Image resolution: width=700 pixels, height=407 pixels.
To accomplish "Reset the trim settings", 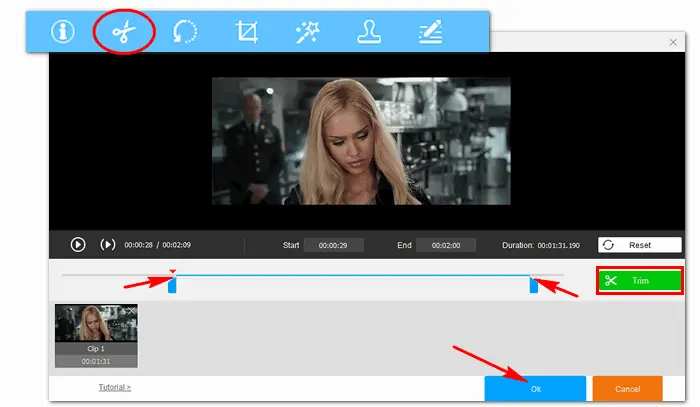I will pyautogui.click(x=639, y=245).
